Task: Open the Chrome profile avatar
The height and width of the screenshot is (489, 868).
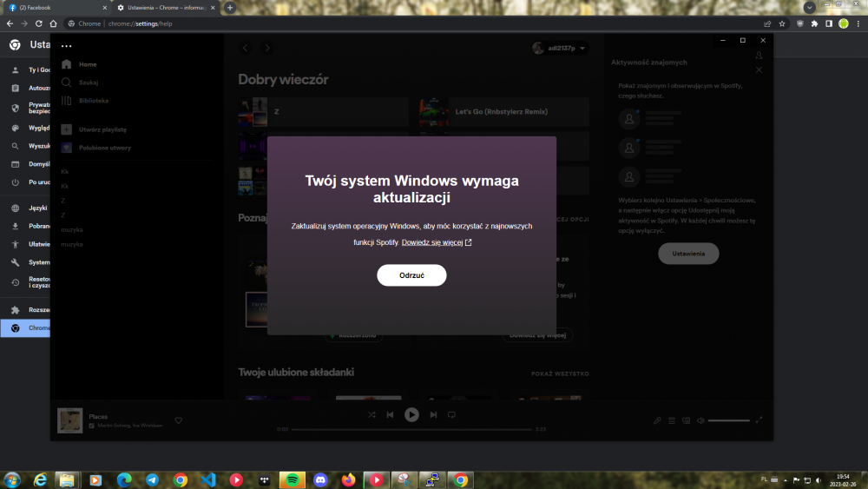Action: 844,23
